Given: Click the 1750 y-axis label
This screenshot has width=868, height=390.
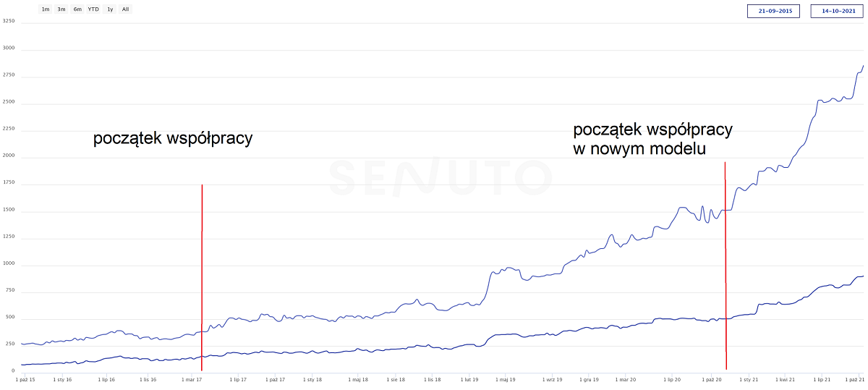Looking at the screenshot, I should [9, 184].
